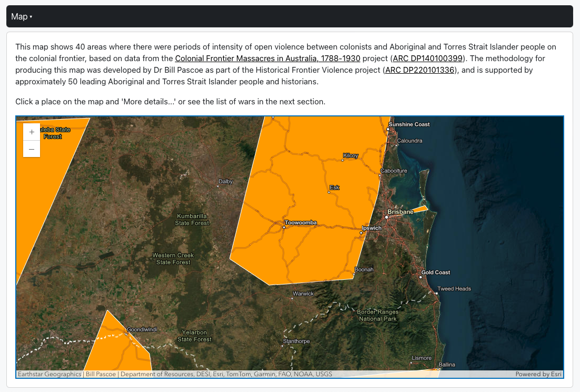The height and width of the screenshot is (392, 580).
Task: Click the Powered by Esri attribution
Action: click(x=538, y=374)
